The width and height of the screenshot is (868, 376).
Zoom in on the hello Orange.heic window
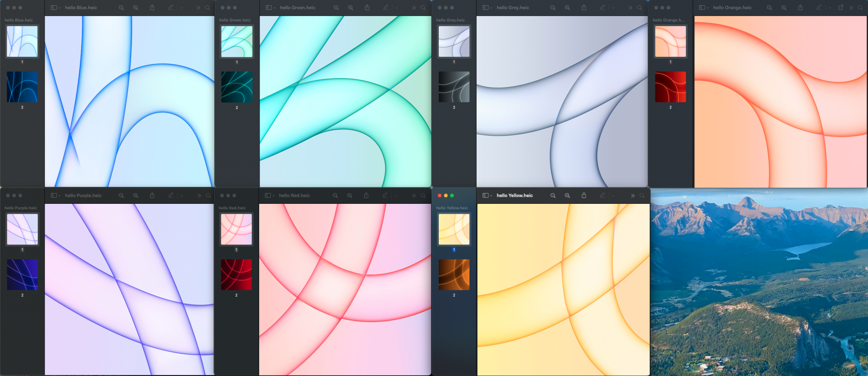(x=784, y=8)
